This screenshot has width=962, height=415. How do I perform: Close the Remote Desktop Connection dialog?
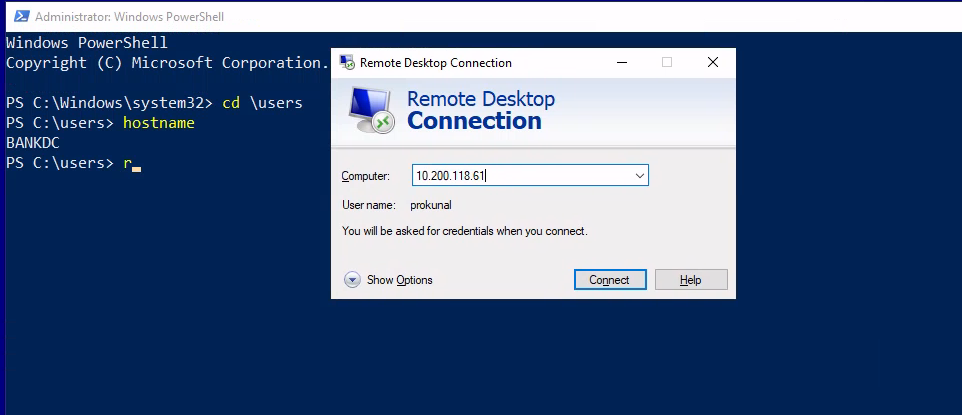(x=712, y=62)
